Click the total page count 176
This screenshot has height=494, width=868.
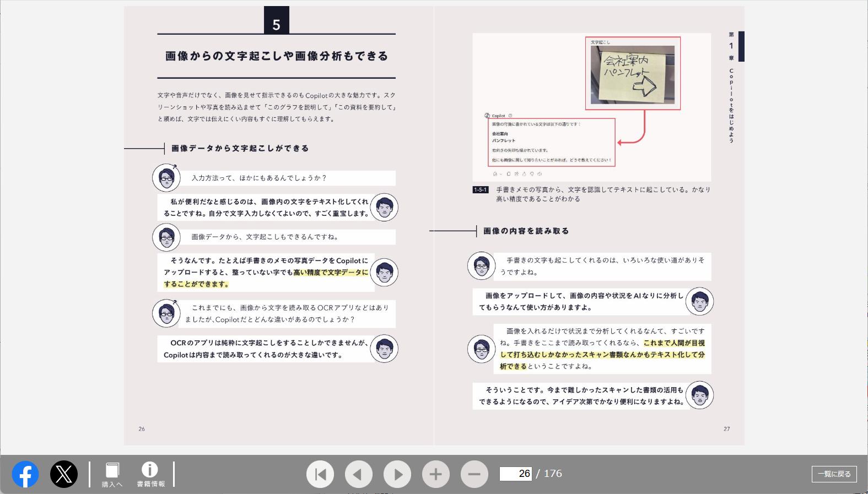pyautogui.click(x=553, y=474)
